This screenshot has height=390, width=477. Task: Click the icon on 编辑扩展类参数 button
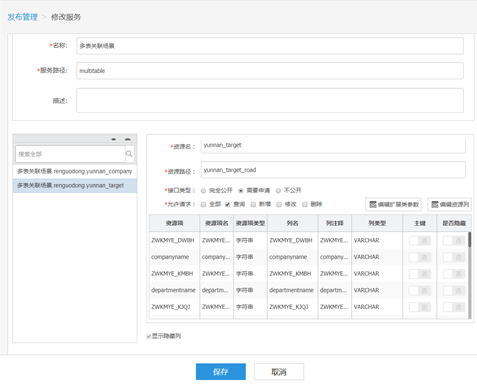coord(373,204)
